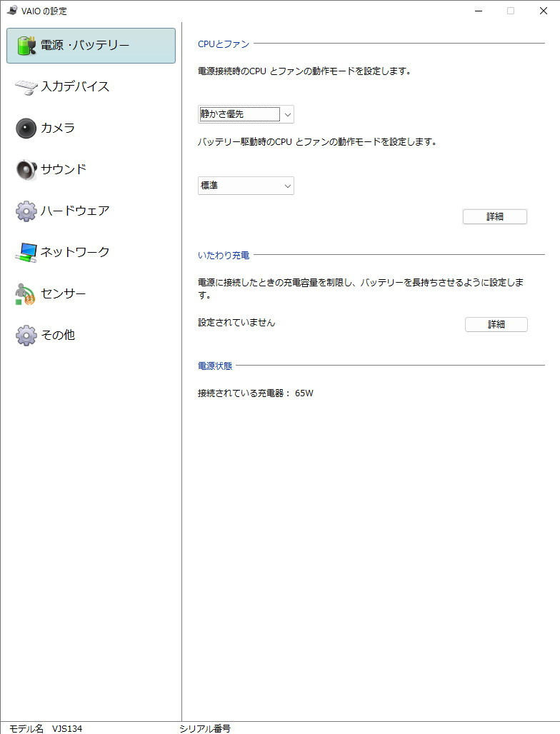Viewport: 560px width, 734px height.
Task: Click the keyboard icon for 入力デバイス
Action: 26,87
